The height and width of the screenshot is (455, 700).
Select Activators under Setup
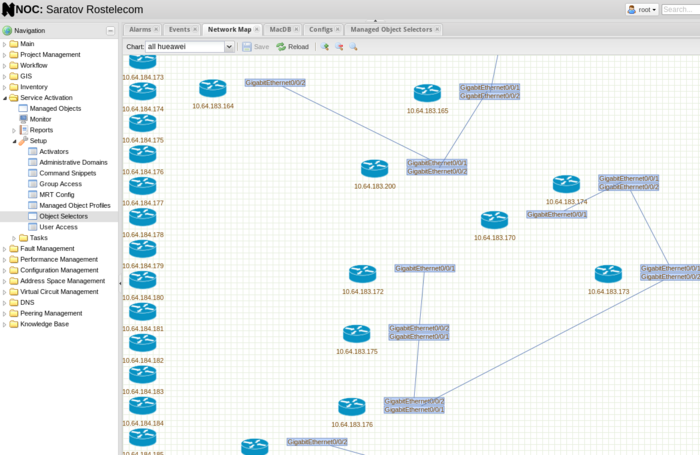[54, 151]
